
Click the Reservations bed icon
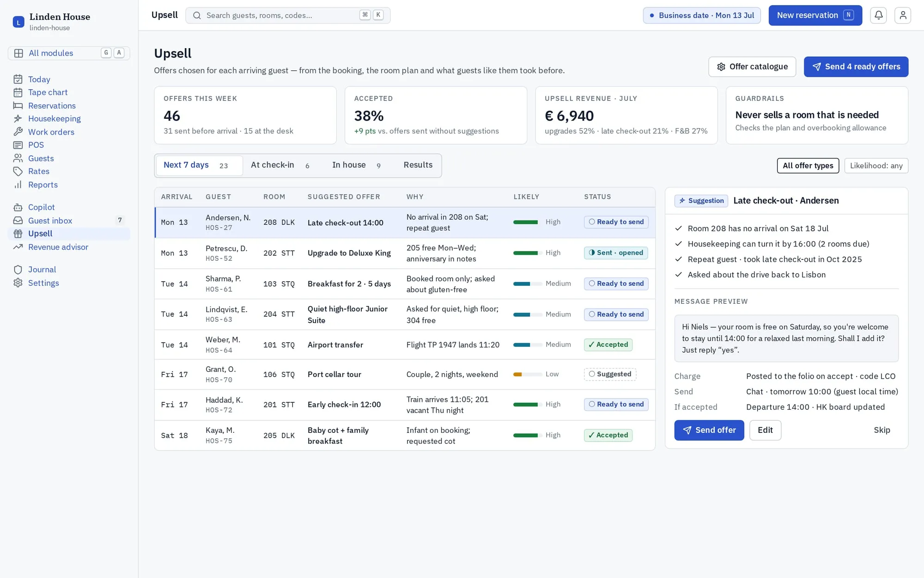18,105
